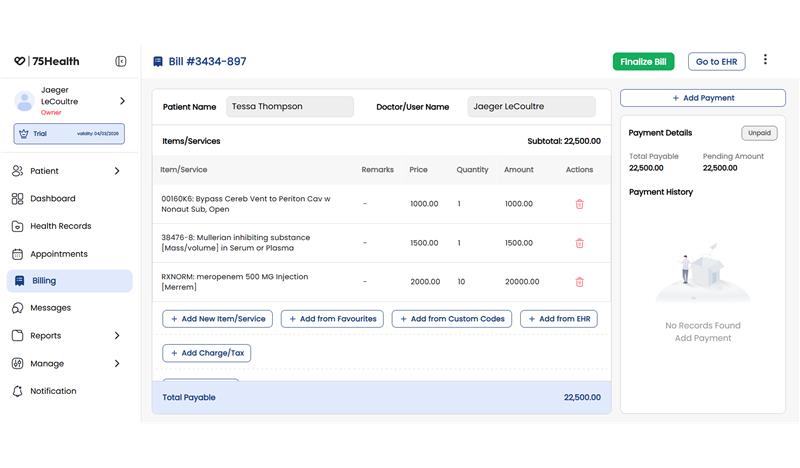Image resolution: width=800 pixels, height=468 pixels.
Task: Open the Jaeger LeCoultre profile chevron
Action: click(122, 101)
